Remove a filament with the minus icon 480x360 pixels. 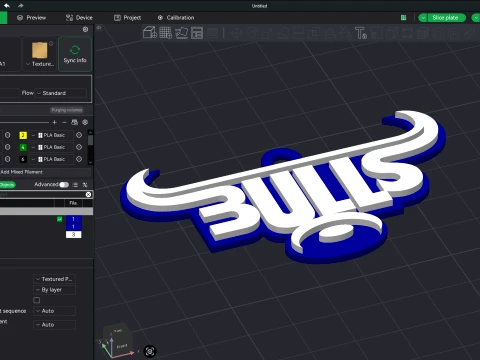click(65, 122)
